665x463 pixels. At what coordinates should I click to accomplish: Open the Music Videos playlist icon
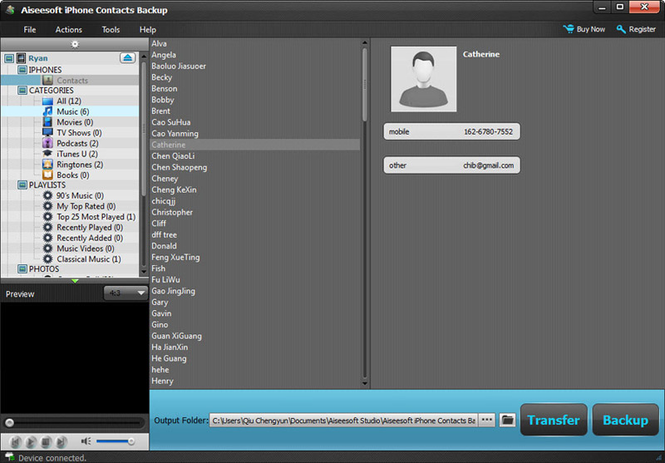pos(48,248)
